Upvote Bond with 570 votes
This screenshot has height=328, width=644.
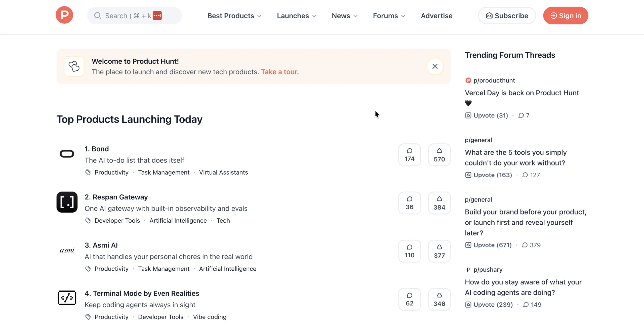(439, 155)
